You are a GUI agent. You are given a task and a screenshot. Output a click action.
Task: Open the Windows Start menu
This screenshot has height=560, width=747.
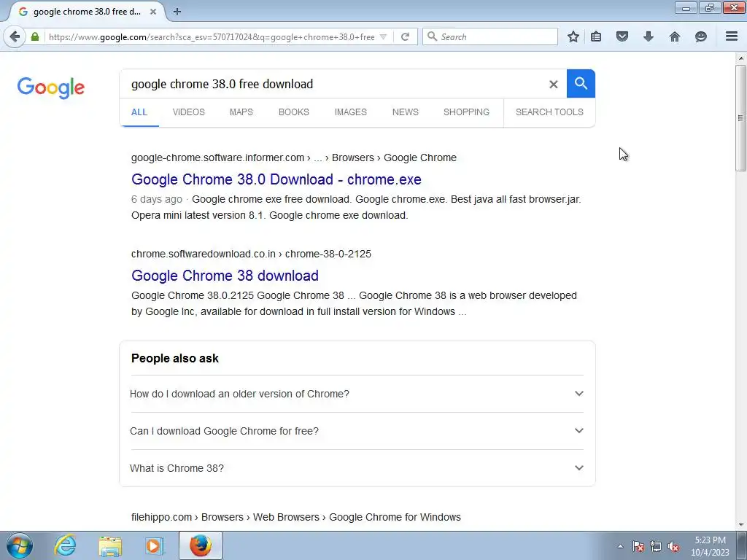point(20,545)
